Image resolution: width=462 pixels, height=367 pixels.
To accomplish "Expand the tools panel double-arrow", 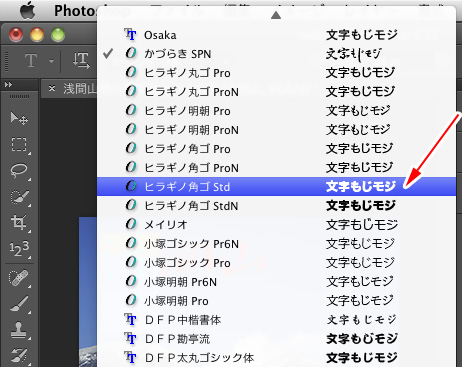I will click(8, 85).
